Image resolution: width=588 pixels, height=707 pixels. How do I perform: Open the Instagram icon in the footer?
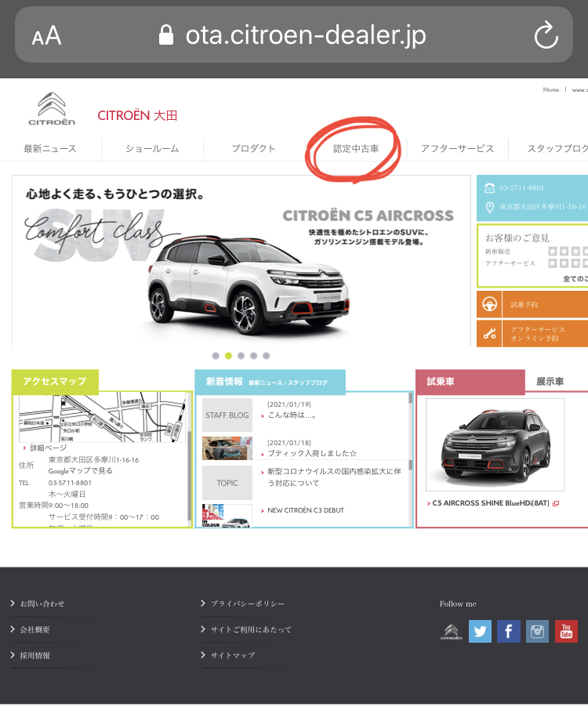[x=538, y=631]
